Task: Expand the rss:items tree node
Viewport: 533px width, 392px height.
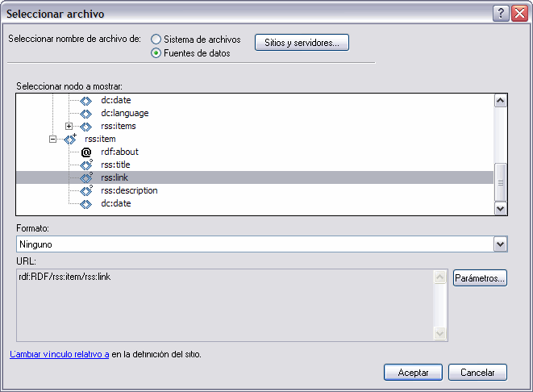Action: [x=69, y=126]
